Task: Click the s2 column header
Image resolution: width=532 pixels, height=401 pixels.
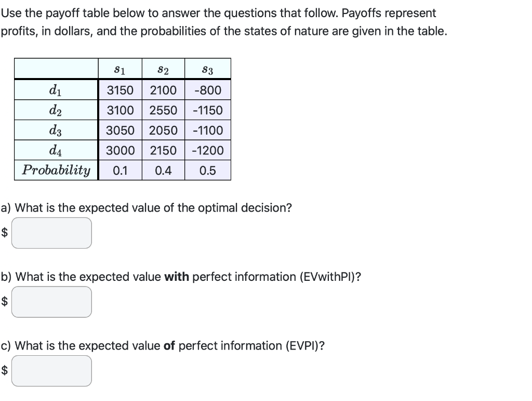Action: coord(163,69)
